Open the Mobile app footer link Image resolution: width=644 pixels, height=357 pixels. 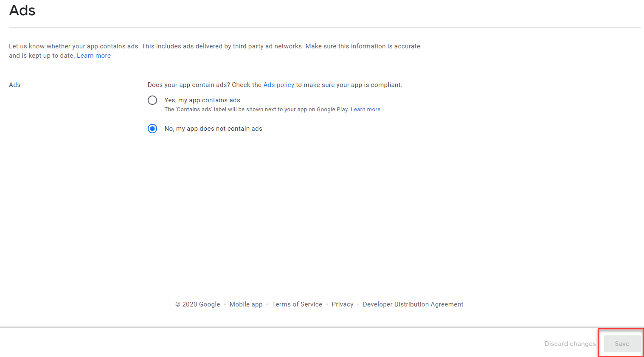246,304
